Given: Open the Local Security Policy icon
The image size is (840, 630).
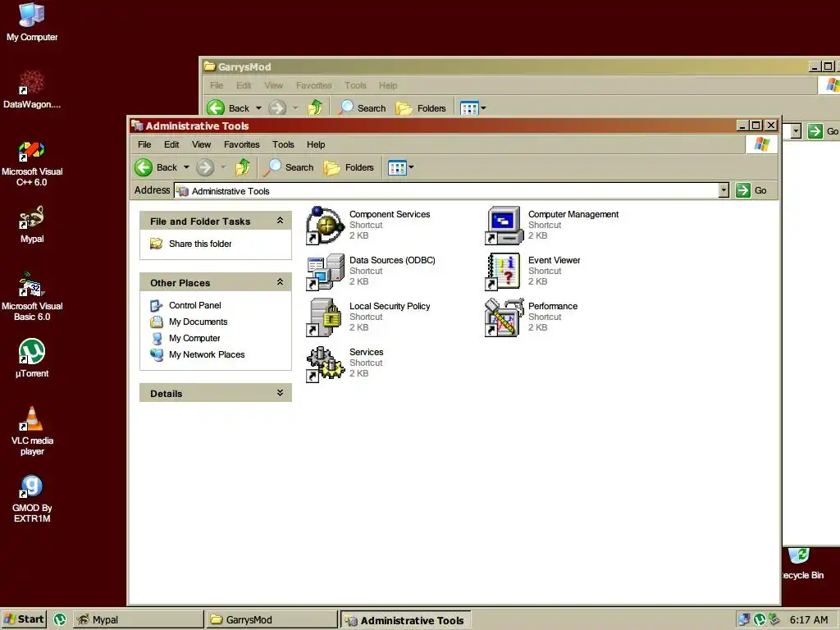Looking at the screenshot, I should (325, 318).
